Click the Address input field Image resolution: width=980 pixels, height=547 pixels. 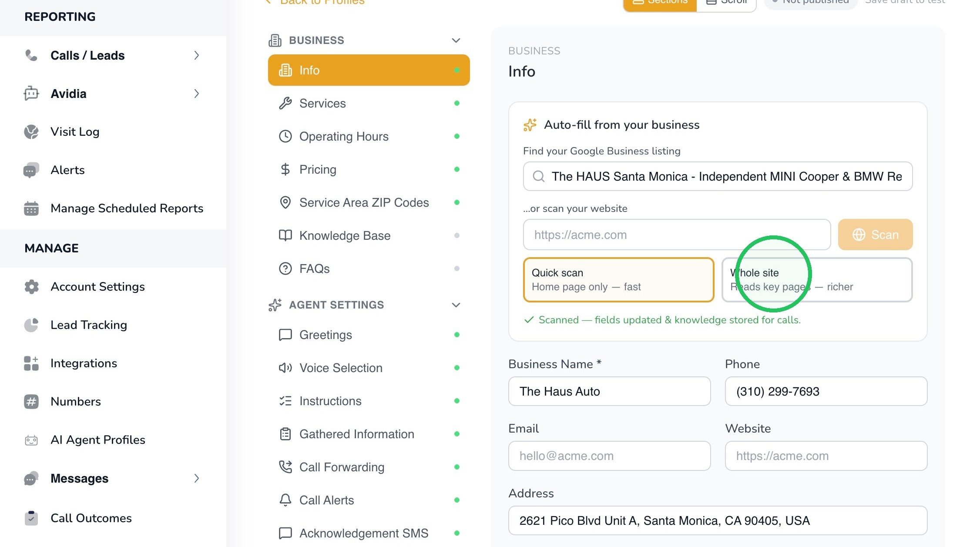coord(718,520)
